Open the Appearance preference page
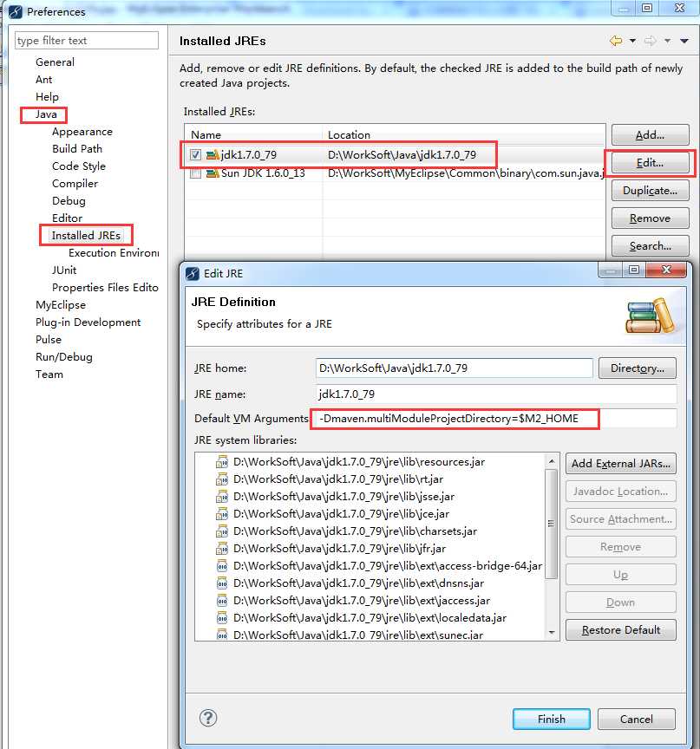700x749 pixels. (x=82, y=132)
